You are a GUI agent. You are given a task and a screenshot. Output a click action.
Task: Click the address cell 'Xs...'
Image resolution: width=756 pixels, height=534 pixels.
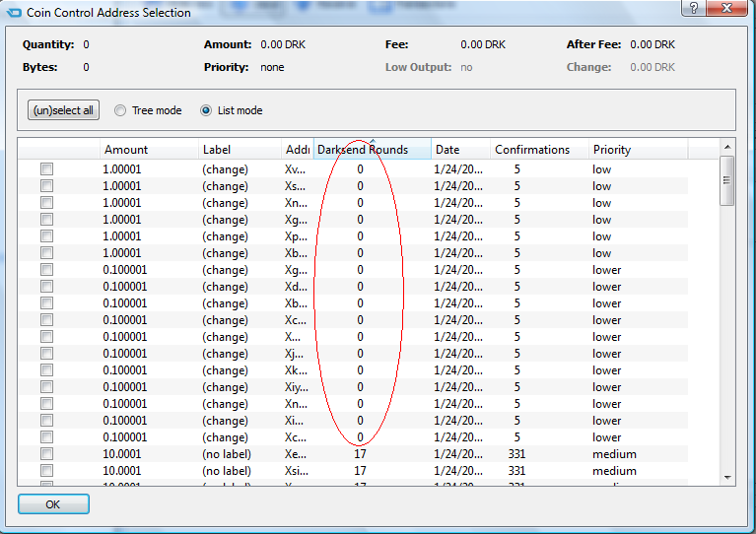point(295,186)
